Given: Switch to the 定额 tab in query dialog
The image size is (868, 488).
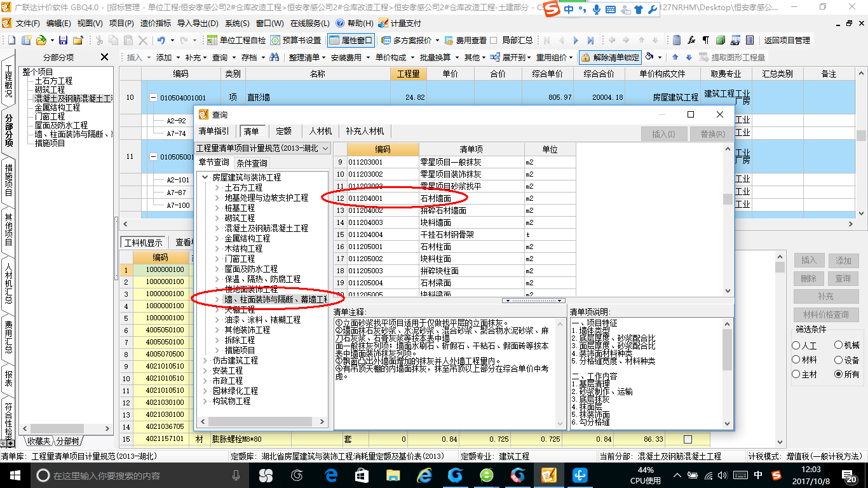Looking at the screenshot, I should click(283, 131).
